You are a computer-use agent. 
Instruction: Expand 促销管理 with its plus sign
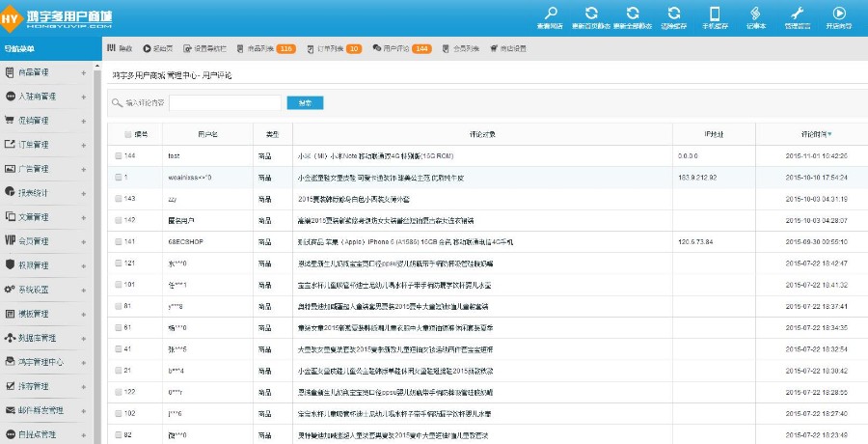84,121
